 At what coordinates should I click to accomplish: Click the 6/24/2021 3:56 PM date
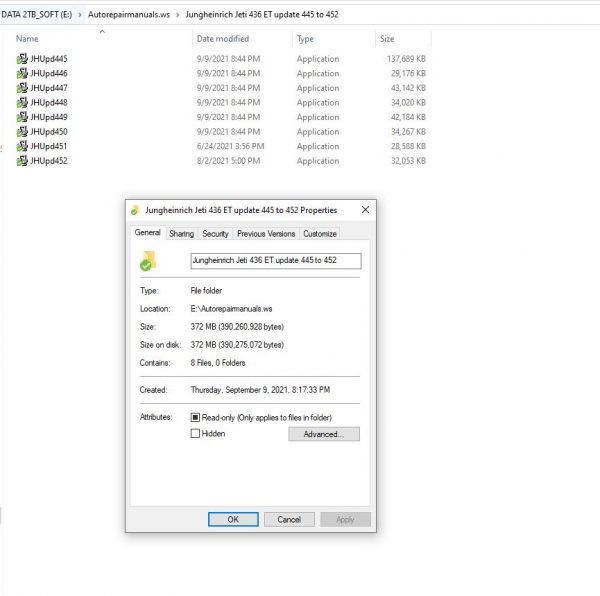click(x=230, y=146)
